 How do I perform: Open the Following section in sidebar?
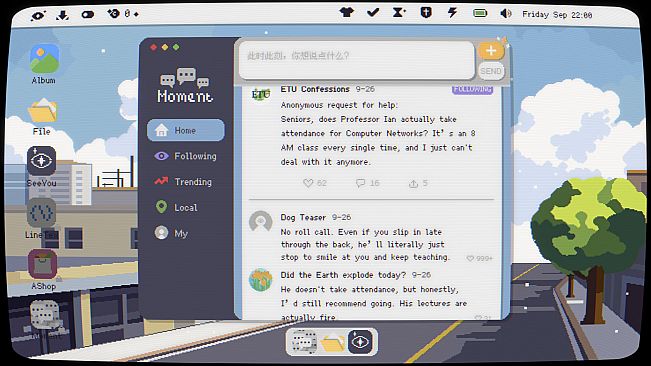186,156
